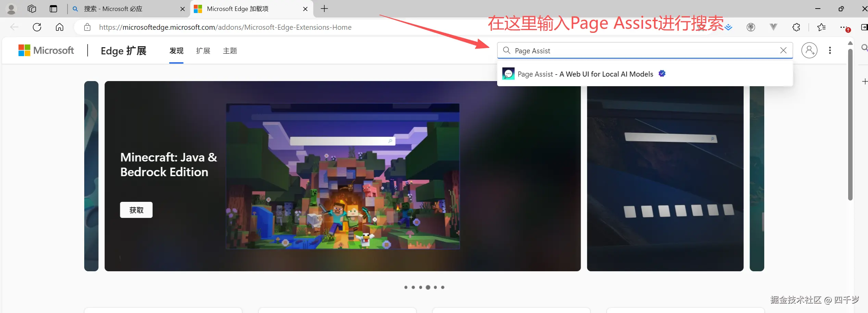Click the 获取 button for Minecraft

(136, 210)
